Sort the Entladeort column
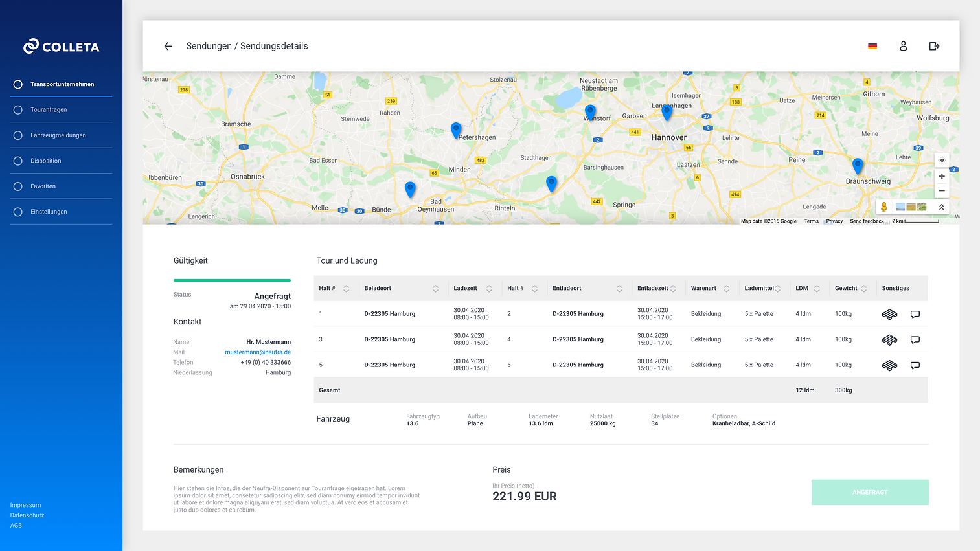980x551 pixels. pos(619,289)
